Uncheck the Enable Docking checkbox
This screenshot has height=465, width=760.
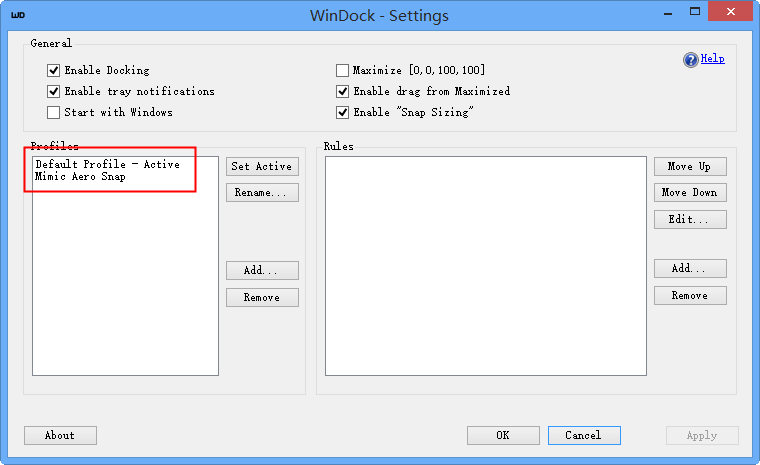tap(53, 70)
